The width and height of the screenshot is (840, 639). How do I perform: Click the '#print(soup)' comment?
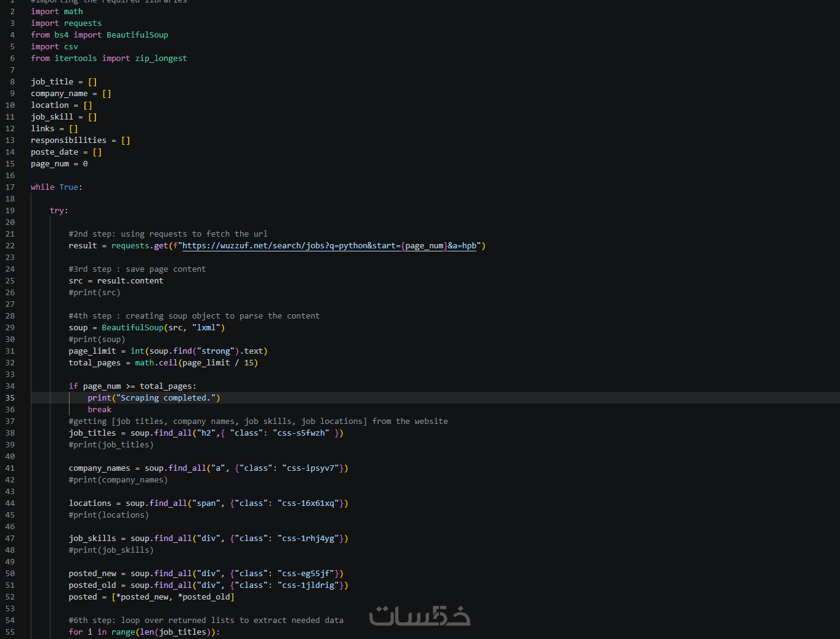(x=97, y=340)
